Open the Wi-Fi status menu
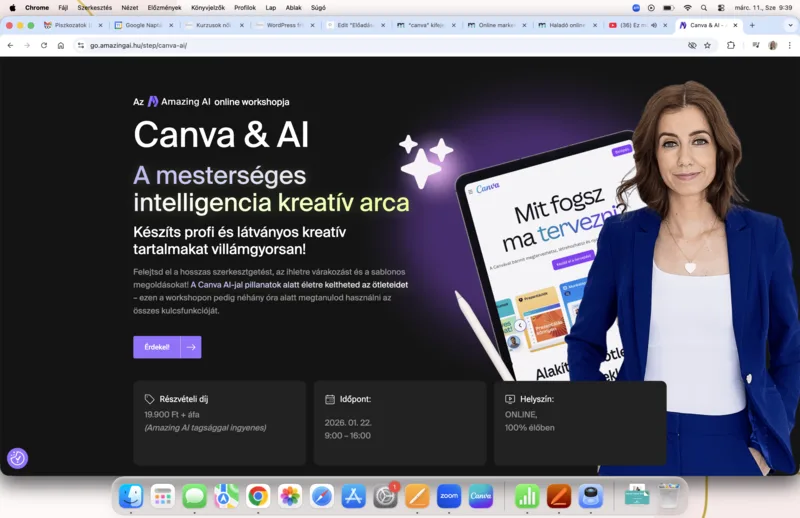The height and width of the screenshot is (518, 800). click(687, 8)
